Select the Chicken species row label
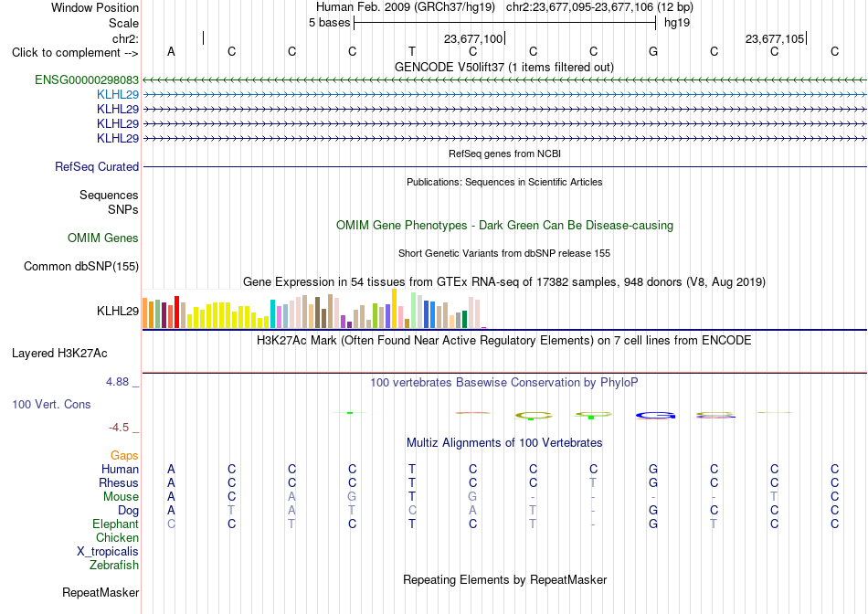Image resolution: width=868 pixels, height=614 pixels. click(x=117, y=537)
